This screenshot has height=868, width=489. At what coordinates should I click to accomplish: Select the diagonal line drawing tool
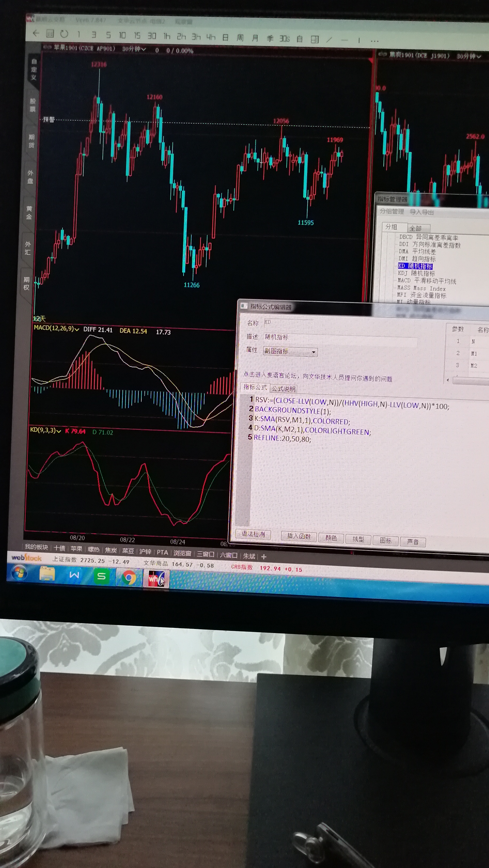(329, 40)
